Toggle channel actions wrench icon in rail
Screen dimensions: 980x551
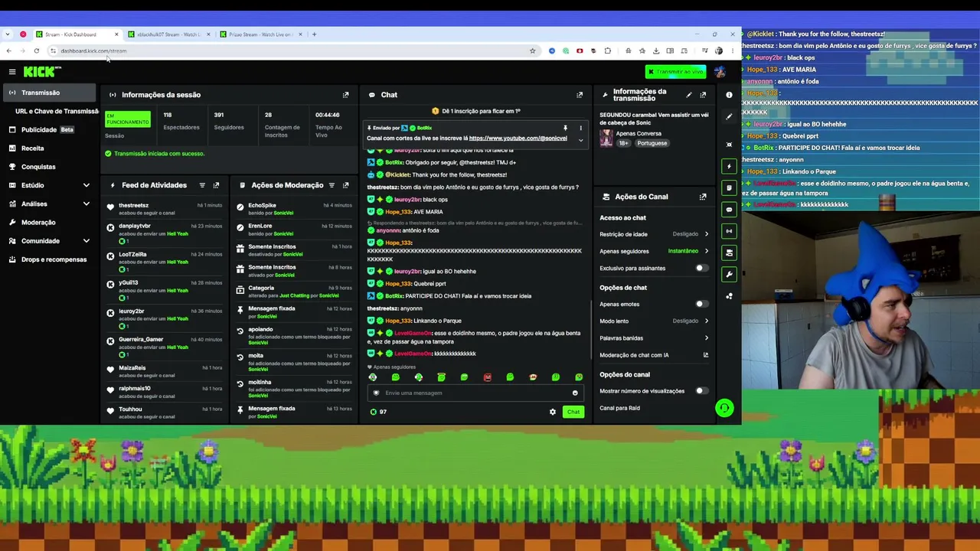click(x=729, y=273)
